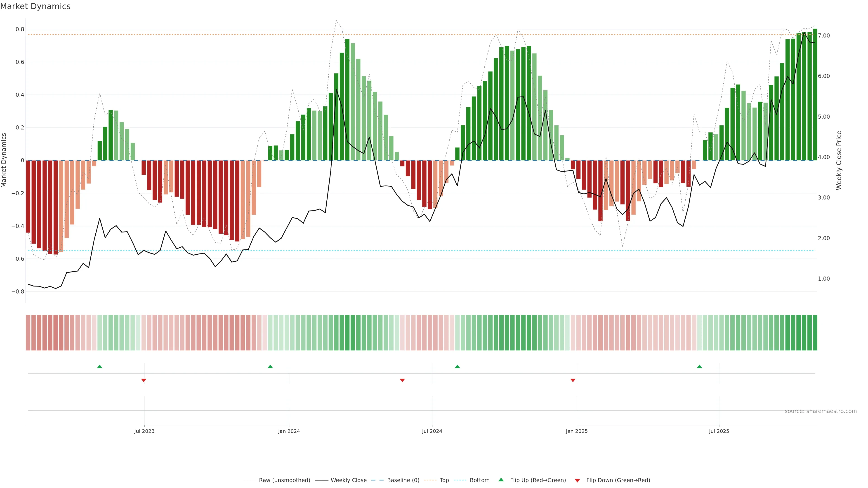Image resolution: width=868 pixels, height=488 pixels.
Task: Click the Flip Up legend triangle icon
Action: pyautogui.click(x=501, y=480)
